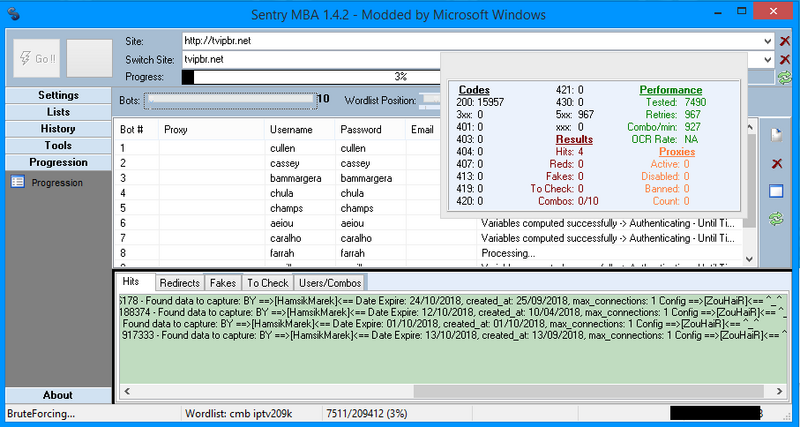
Task: Click green refresh icon beside progress bar
Action: pyautogui.click(x=785, y=78)
